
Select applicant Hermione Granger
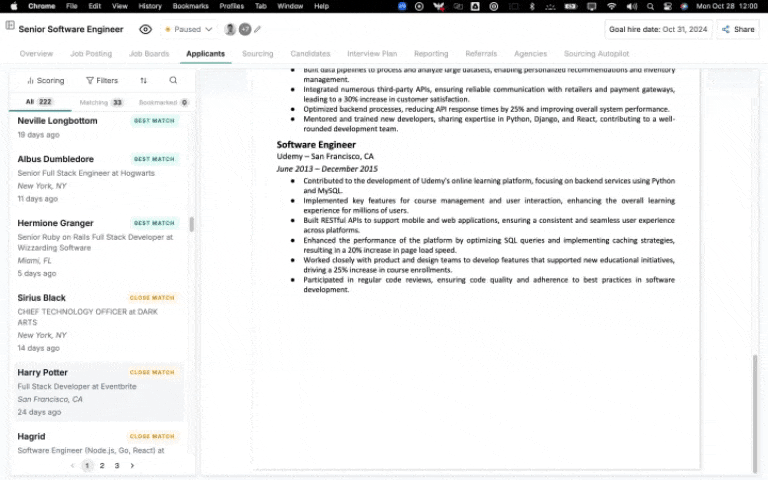(x=56, y=223)
